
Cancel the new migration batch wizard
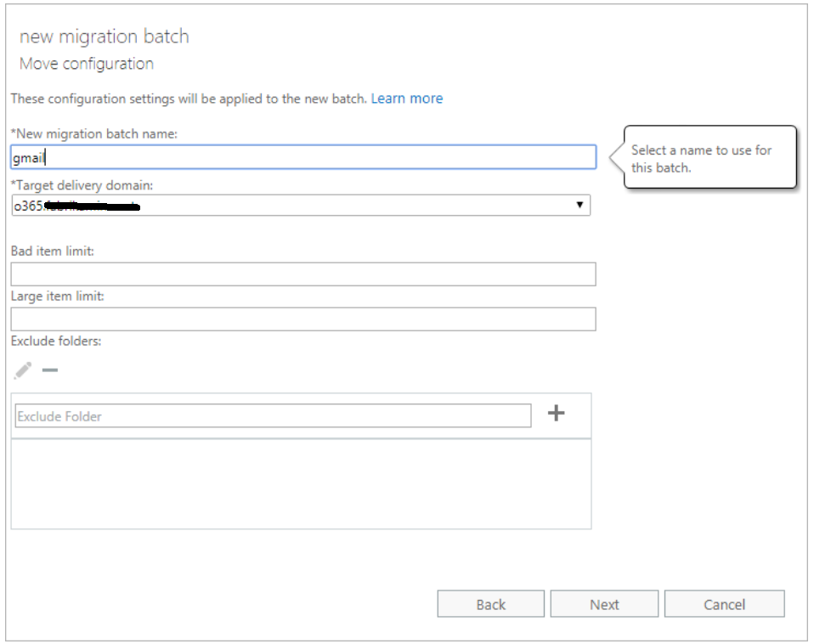pos(724,604)
